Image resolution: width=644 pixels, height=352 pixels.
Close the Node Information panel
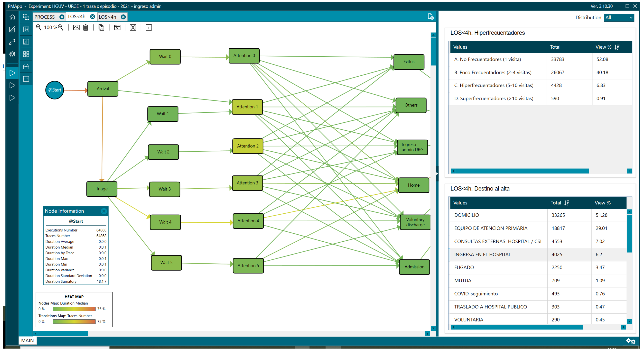pos(104,211)
